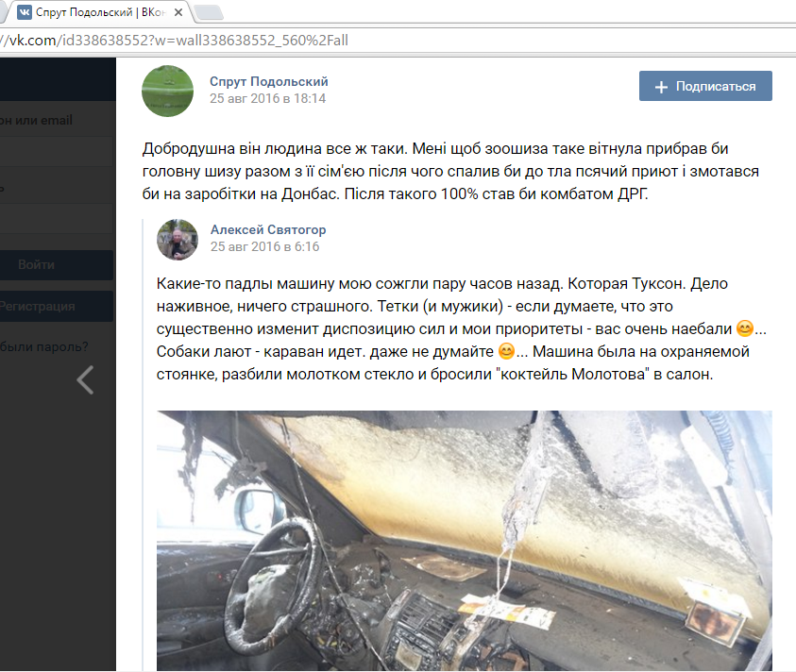Log in with the Войти button
This screenshot has width=796, height=672.
[x=56, y=265]
